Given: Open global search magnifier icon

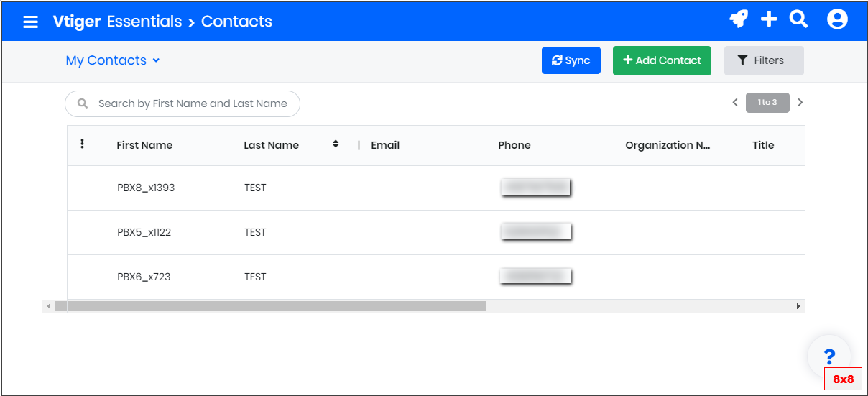Looking at the screenshot, I should (799, 19).
